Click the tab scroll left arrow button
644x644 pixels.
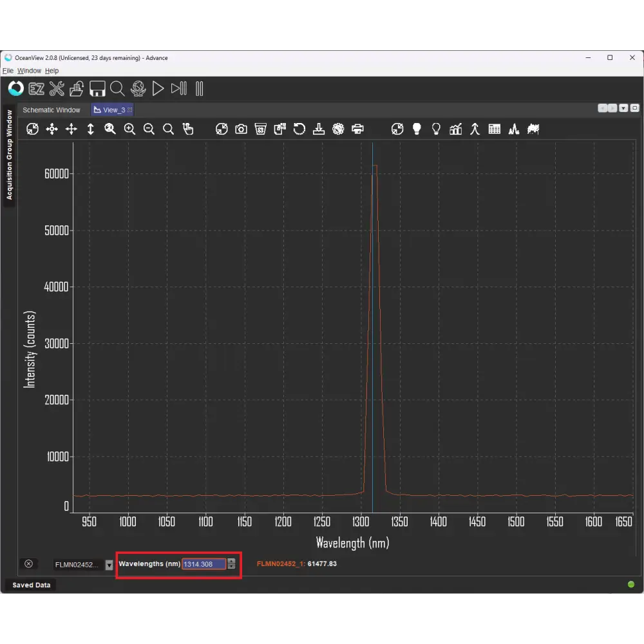click(x=603, y=108)
